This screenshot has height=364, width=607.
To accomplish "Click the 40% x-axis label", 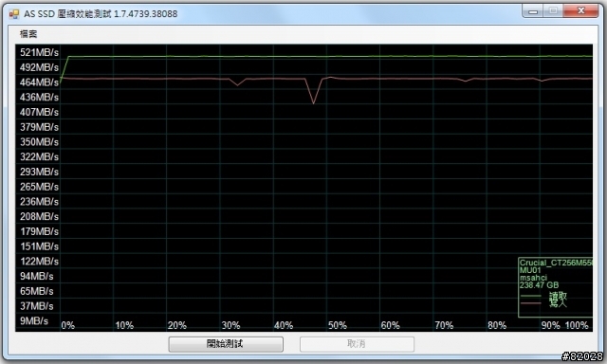I will pos(284,325).
